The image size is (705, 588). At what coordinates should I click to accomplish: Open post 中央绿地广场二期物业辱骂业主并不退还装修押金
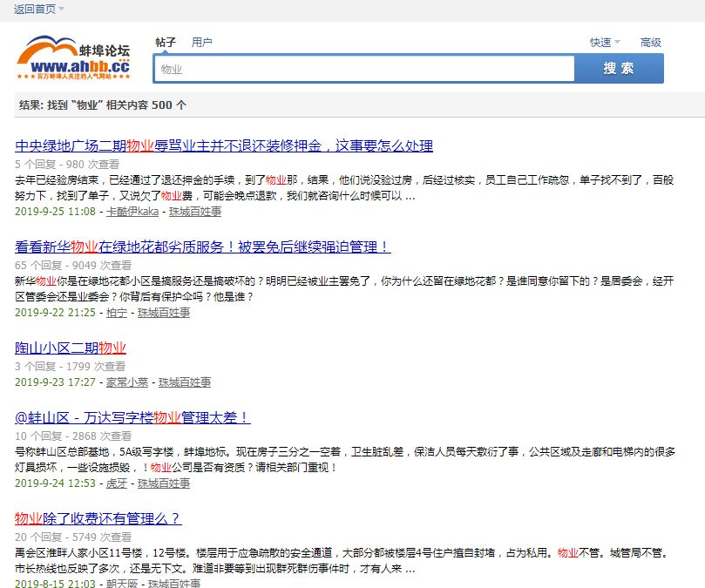point(224,145)
